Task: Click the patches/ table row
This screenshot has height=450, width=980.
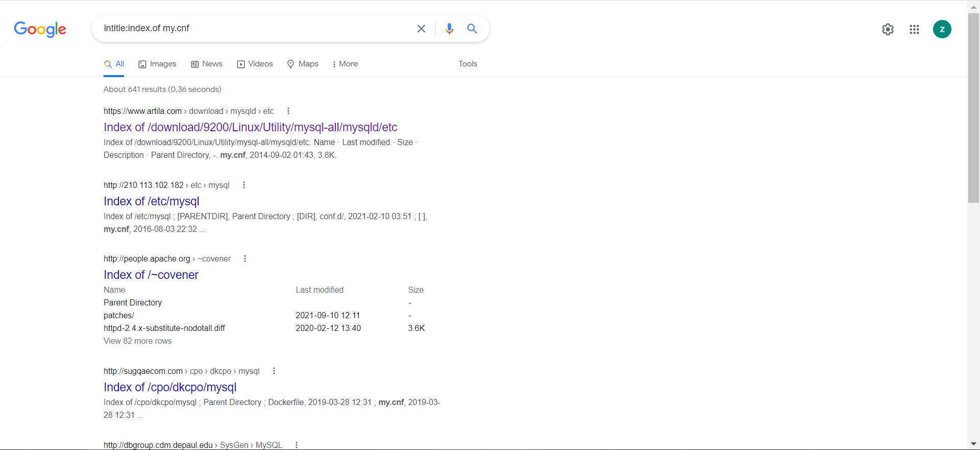Action: pyautogui.click(x=264, y=315)
